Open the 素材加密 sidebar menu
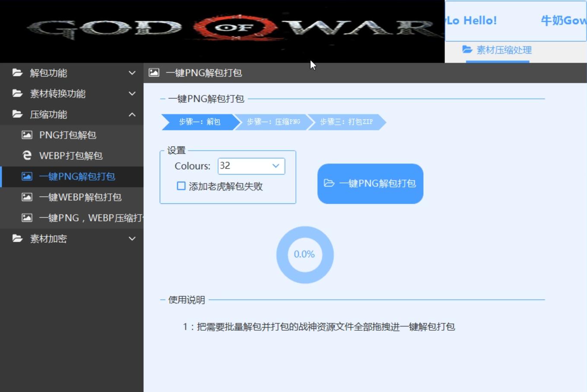 72,239
